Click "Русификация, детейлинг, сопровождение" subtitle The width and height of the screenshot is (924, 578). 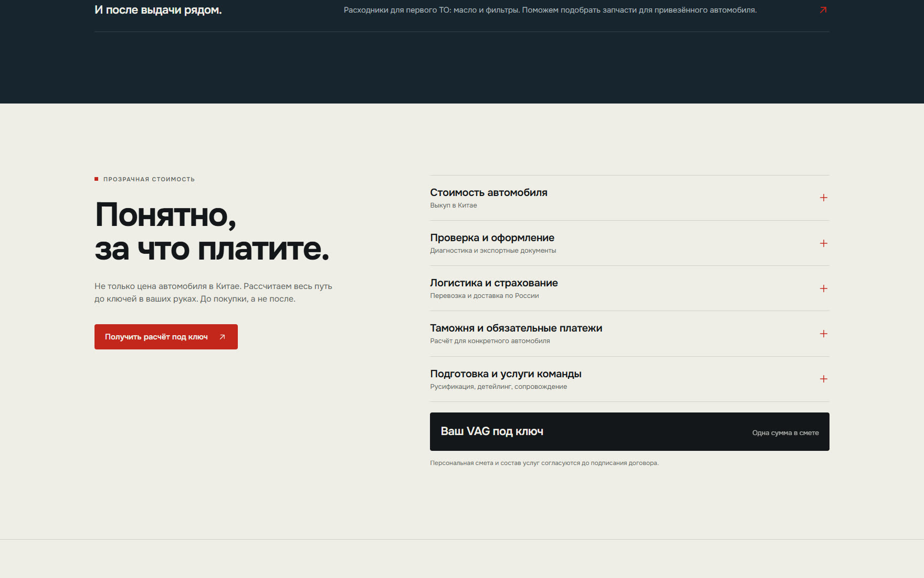(498, 387)
